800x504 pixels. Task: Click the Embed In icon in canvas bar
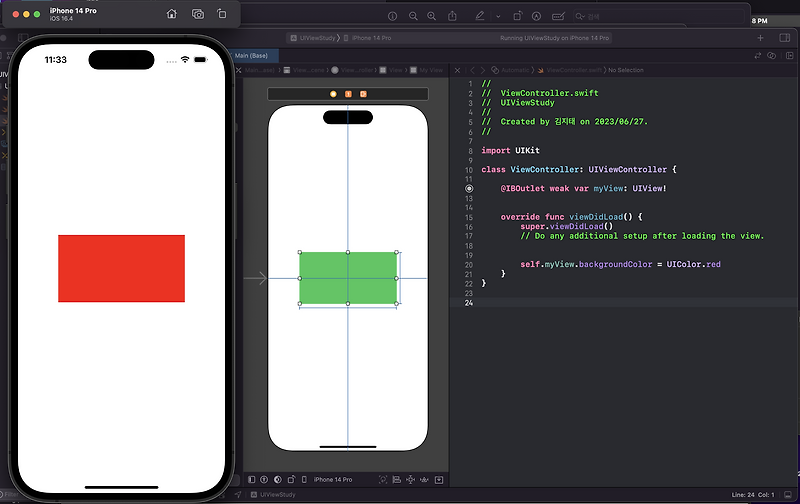(439, 480)
